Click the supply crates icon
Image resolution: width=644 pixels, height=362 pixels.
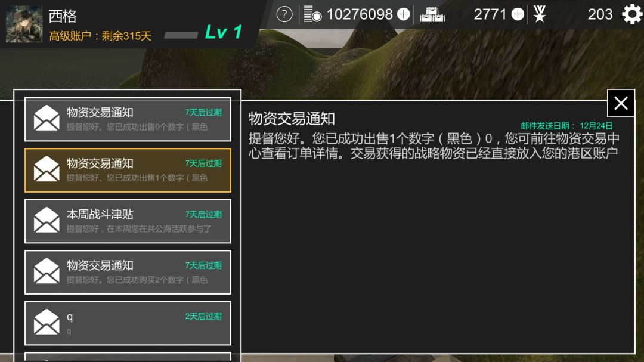(x=432, y=15)
